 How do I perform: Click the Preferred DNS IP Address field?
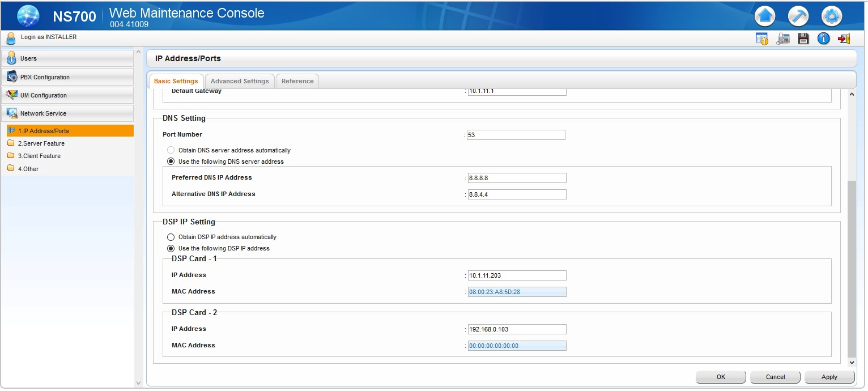(x=517, y=178)
